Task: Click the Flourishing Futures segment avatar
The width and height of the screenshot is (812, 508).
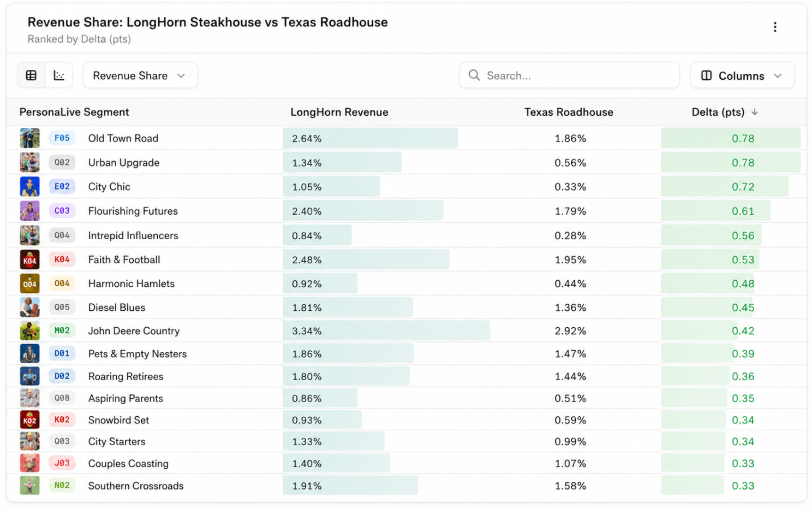Action: [29, 211]
